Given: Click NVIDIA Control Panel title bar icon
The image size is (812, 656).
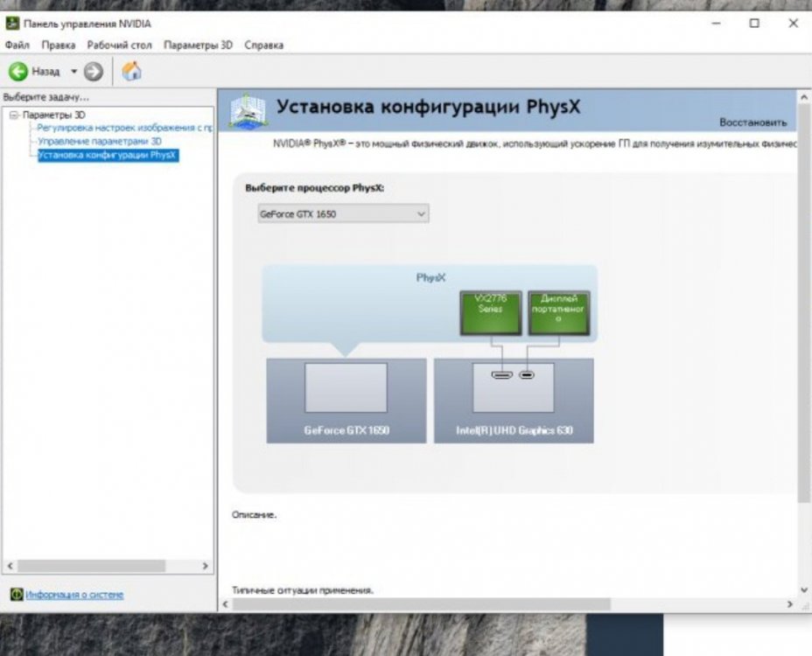Looking at the screenshot, I should pos(12,24).
